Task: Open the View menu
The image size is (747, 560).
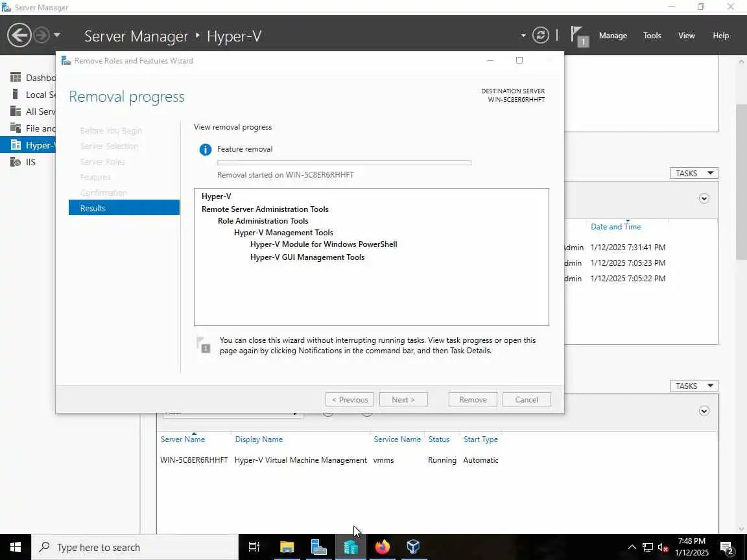Action: tap(686, 35)
